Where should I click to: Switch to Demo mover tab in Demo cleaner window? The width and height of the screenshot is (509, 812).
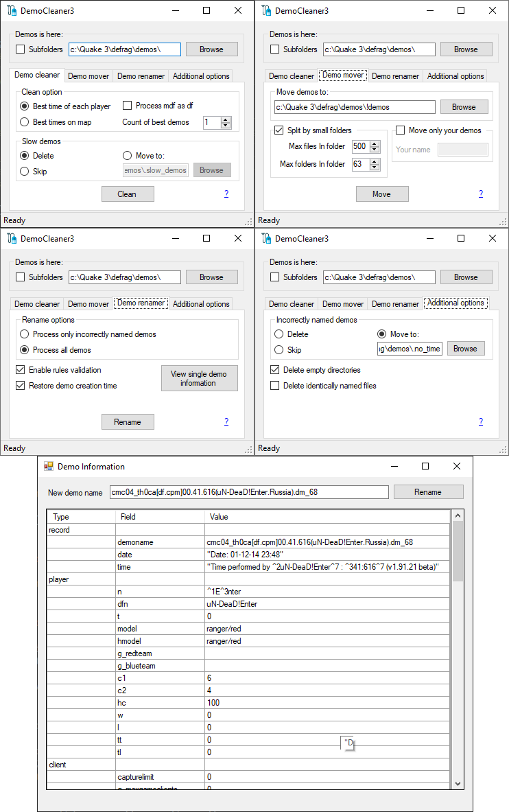[88, 76]
